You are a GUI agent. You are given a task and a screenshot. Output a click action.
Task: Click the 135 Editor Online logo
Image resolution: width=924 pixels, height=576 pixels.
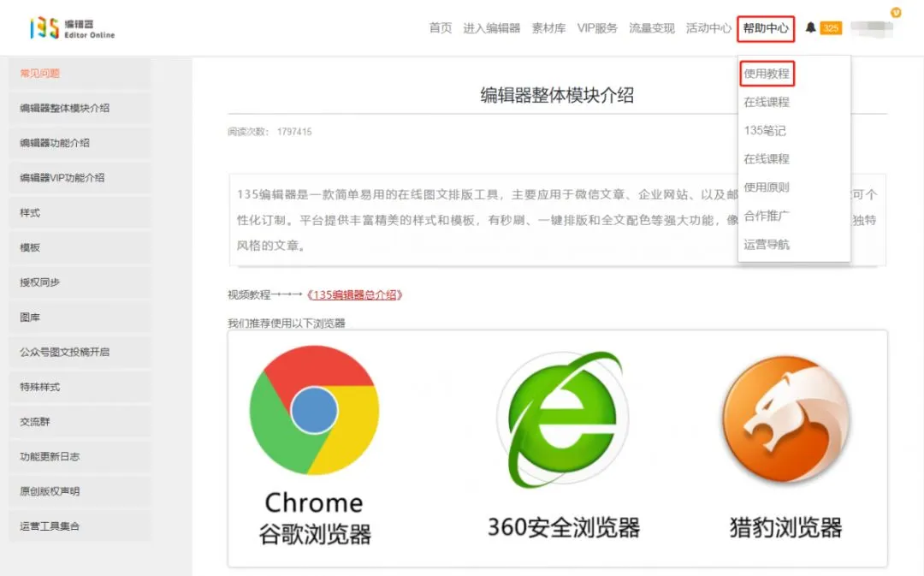click(x=73, y=27)
